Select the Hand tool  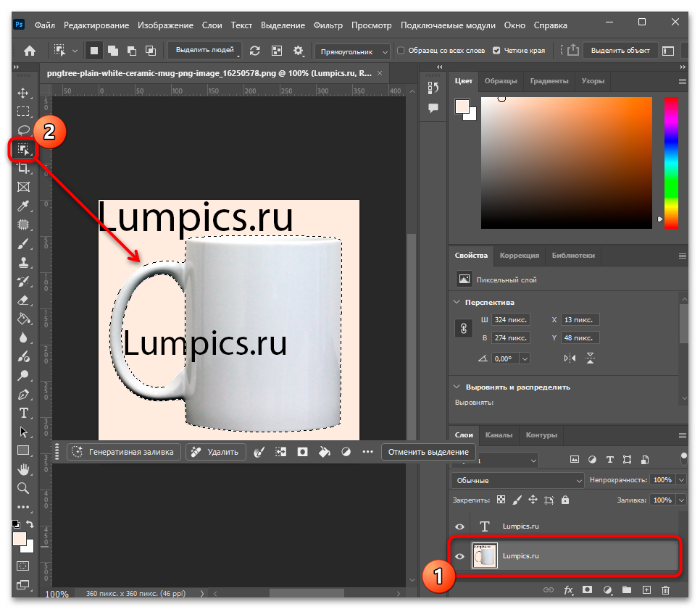pos(23,469)
